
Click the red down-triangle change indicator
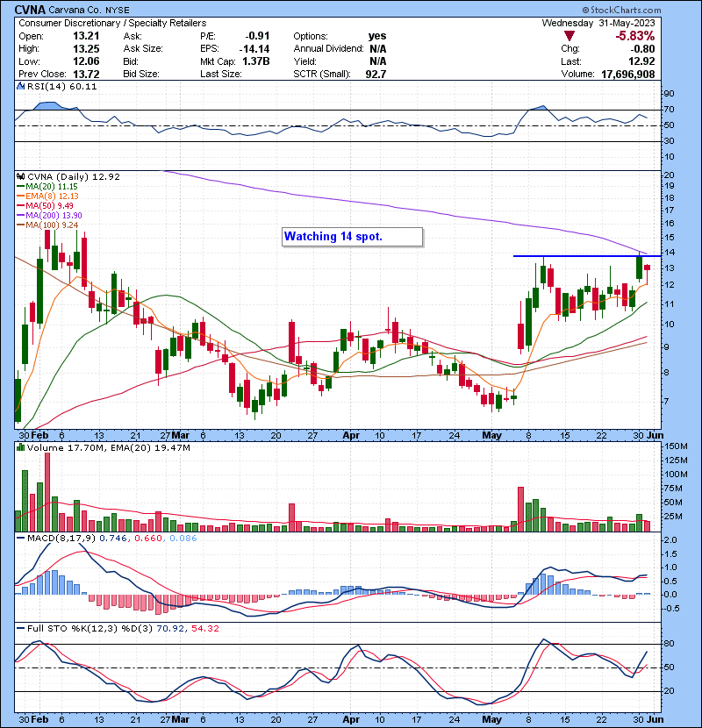[x=569, y=36]
